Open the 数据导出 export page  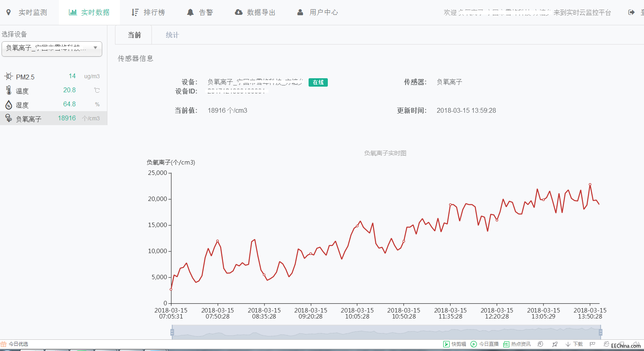click(255, 12)
